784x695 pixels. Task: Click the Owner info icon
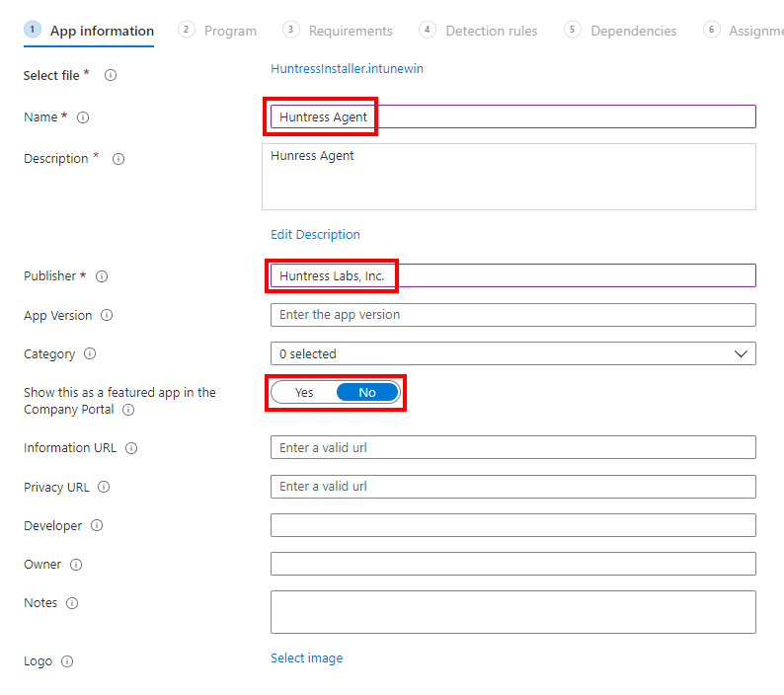76,565
